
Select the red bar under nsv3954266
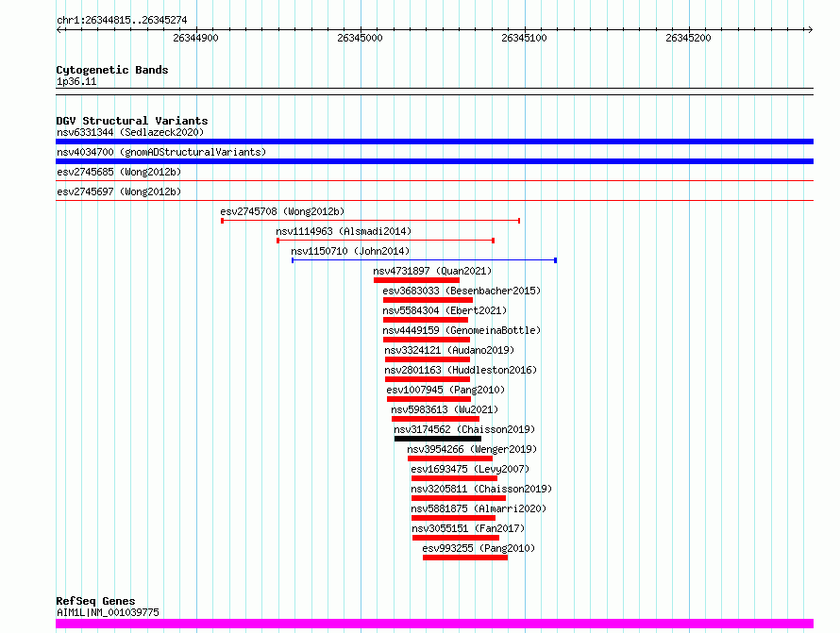coord(450,458)
